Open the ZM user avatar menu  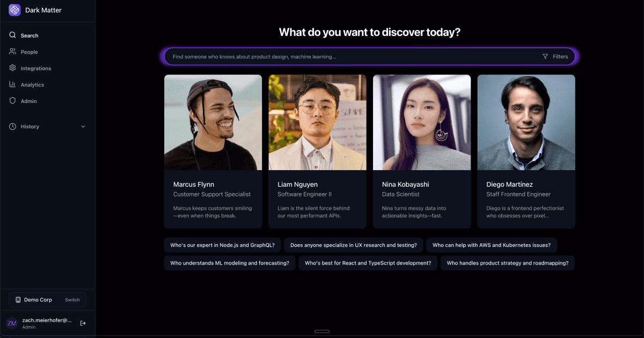[13, 323]
